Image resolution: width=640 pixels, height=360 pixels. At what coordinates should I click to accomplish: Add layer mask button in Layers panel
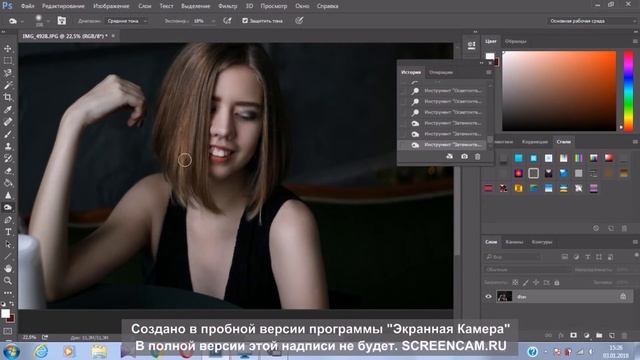coord(573,335)
